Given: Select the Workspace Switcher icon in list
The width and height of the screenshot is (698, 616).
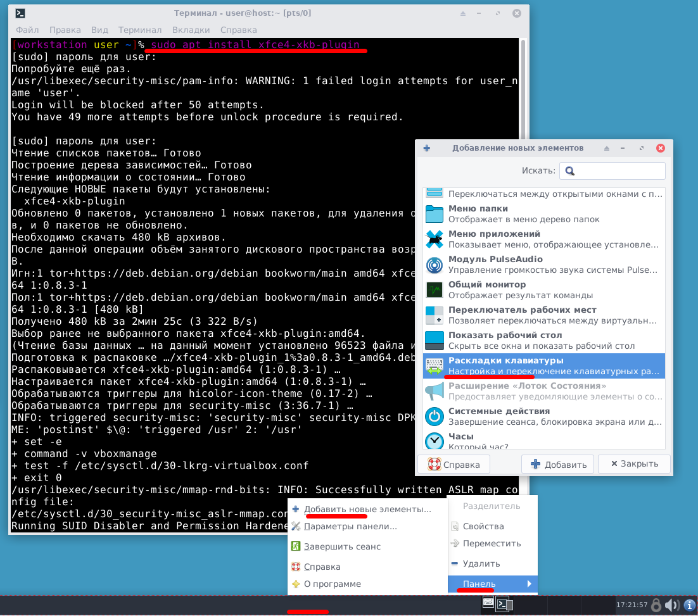Looking at the screenshot, I should pyautogui.click(x=435, y=315).
